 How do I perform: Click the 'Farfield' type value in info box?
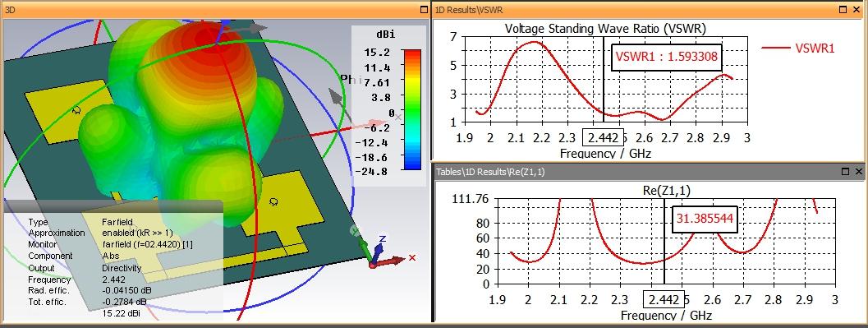[x=118, y=222]
